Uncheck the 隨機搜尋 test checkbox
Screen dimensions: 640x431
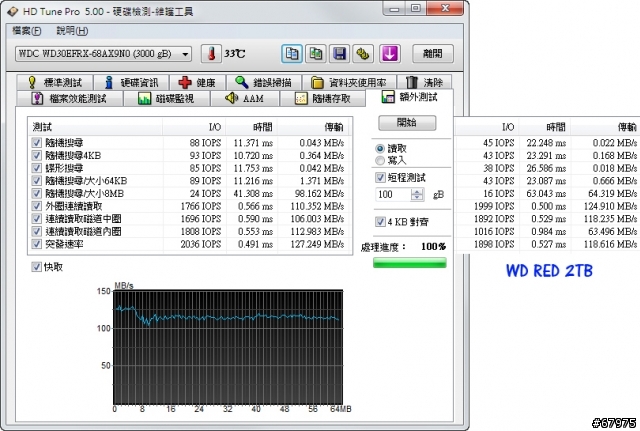pyautogui.click(x=36, y=142)
